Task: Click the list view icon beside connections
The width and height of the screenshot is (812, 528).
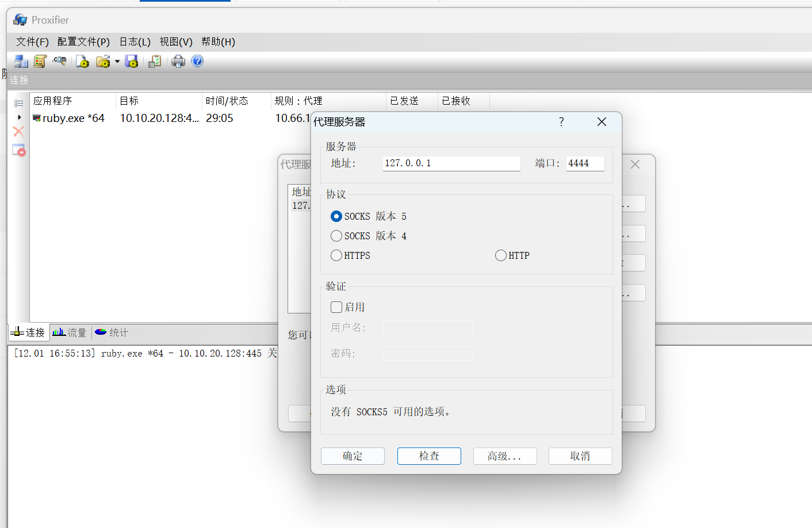Action: (19, 103)
